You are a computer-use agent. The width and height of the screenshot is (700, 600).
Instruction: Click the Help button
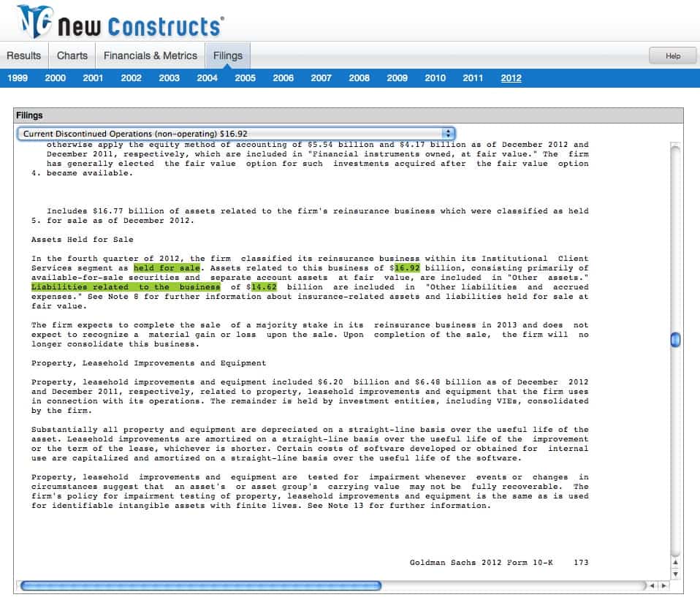coord(673,56)
